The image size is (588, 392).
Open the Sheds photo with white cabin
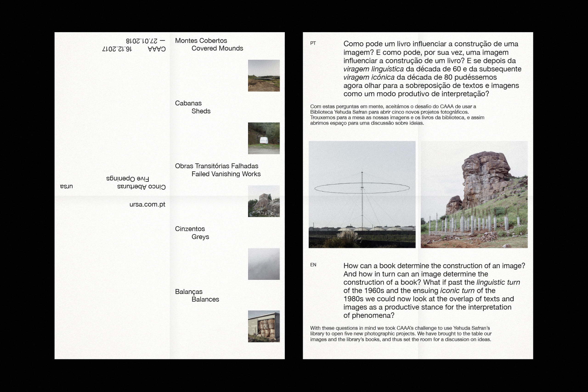264,138
